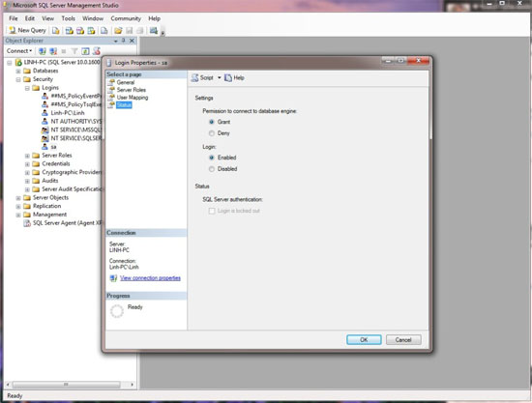Select the Deny permission radio button
The image size is (532, 403).
pos(212,133)
